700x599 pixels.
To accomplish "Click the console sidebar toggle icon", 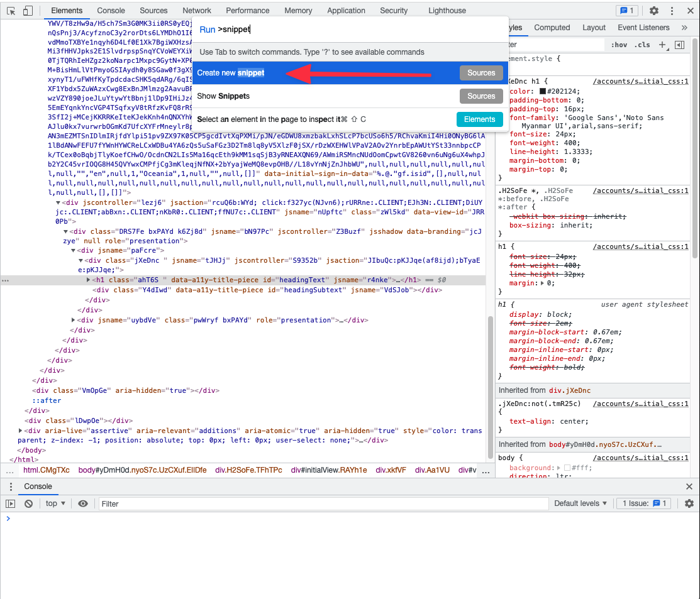I will click(11, 503).
